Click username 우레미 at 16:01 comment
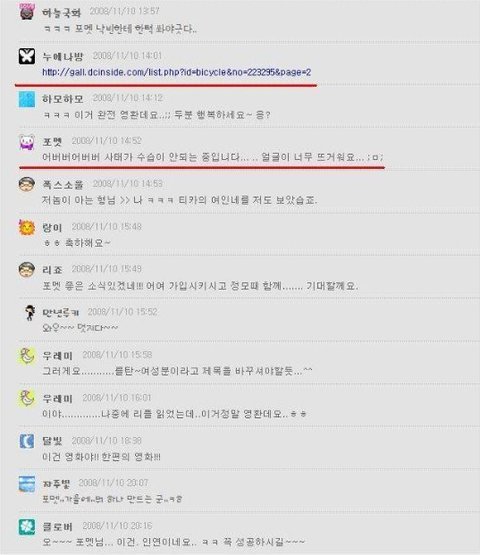The width and height of the screenshot is (480, 555). 57,399
